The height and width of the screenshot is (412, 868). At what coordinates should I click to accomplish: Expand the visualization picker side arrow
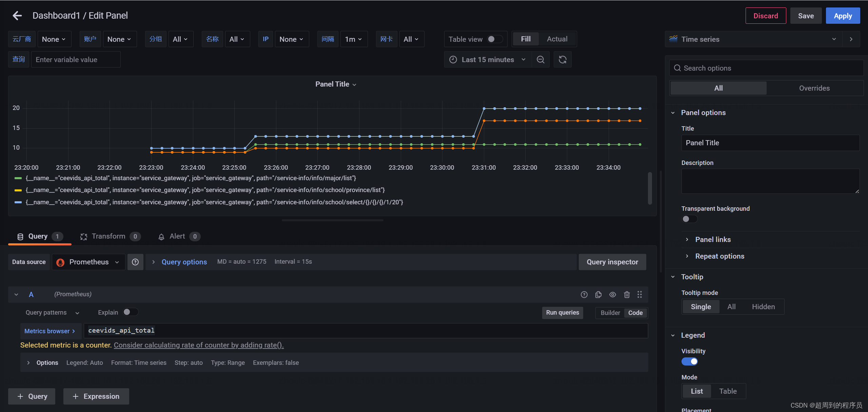851,39
